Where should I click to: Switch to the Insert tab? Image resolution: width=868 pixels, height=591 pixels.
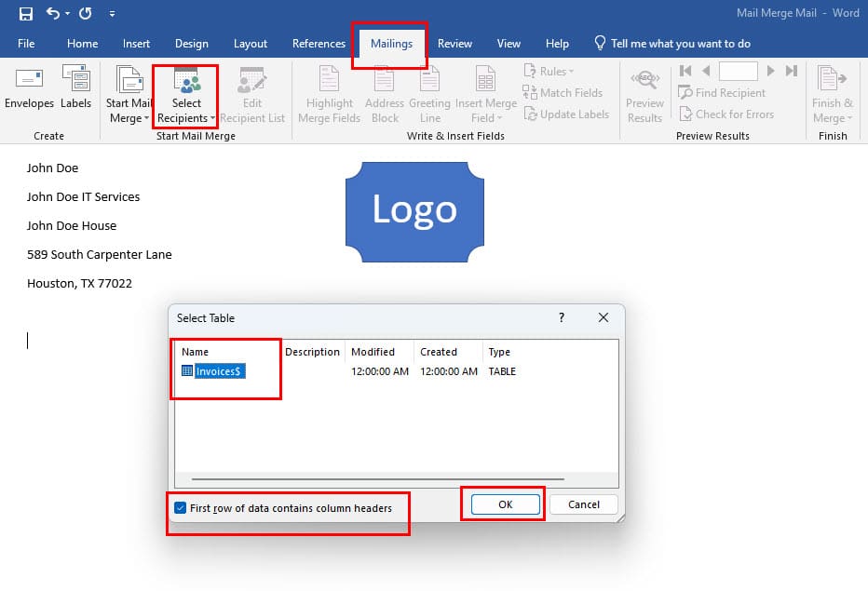136,43
